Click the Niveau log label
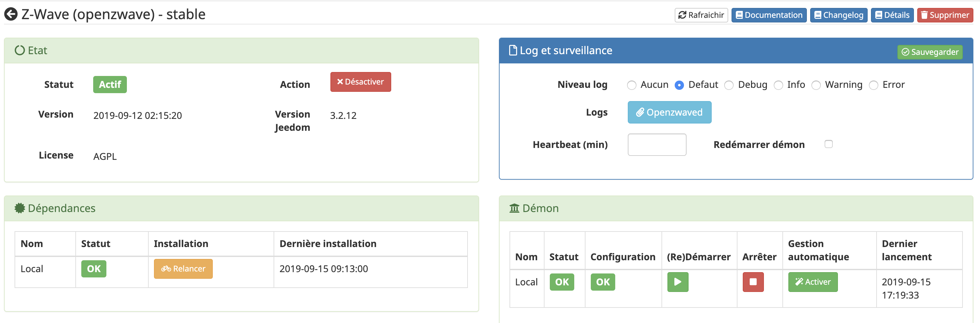The height and width of the screenshot is (323, 980). coord(582,85)
